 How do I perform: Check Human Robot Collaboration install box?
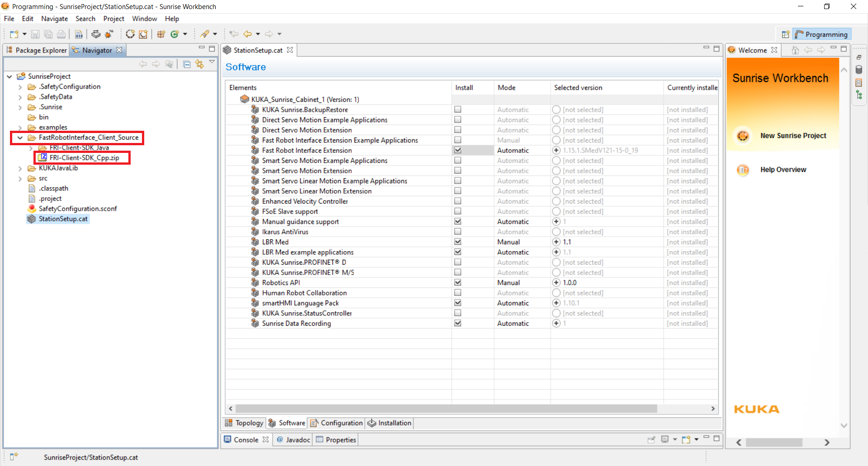[458, 293]
